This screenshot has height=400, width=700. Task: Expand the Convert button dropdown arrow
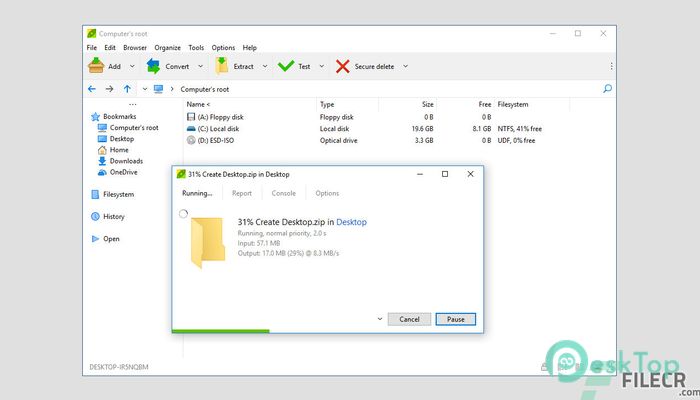[200, 66]
